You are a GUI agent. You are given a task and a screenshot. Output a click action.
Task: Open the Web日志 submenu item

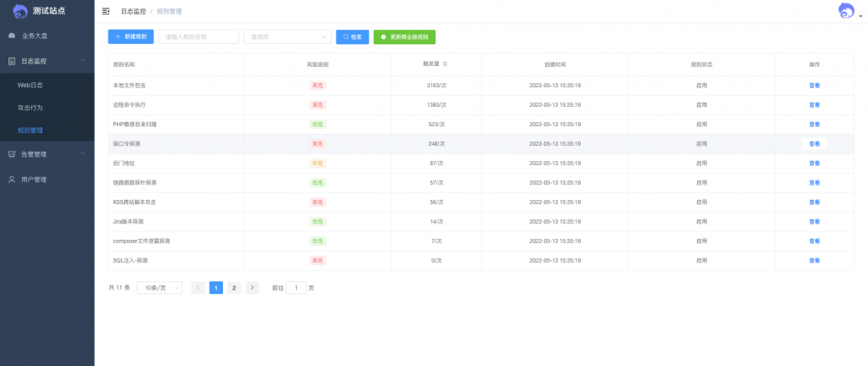30,85
